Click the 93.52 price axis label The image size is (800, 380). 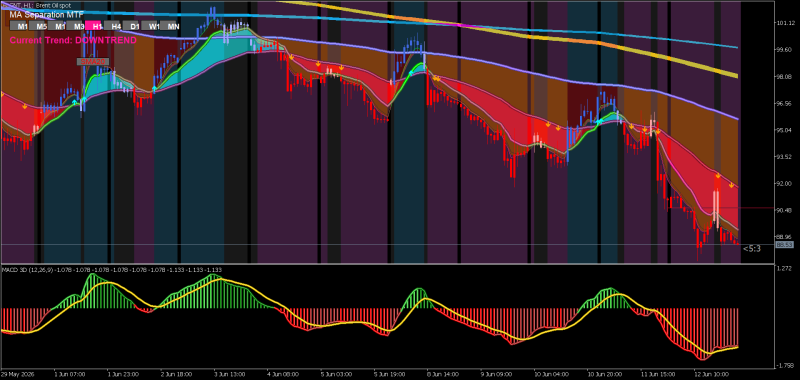coord(785,157)
